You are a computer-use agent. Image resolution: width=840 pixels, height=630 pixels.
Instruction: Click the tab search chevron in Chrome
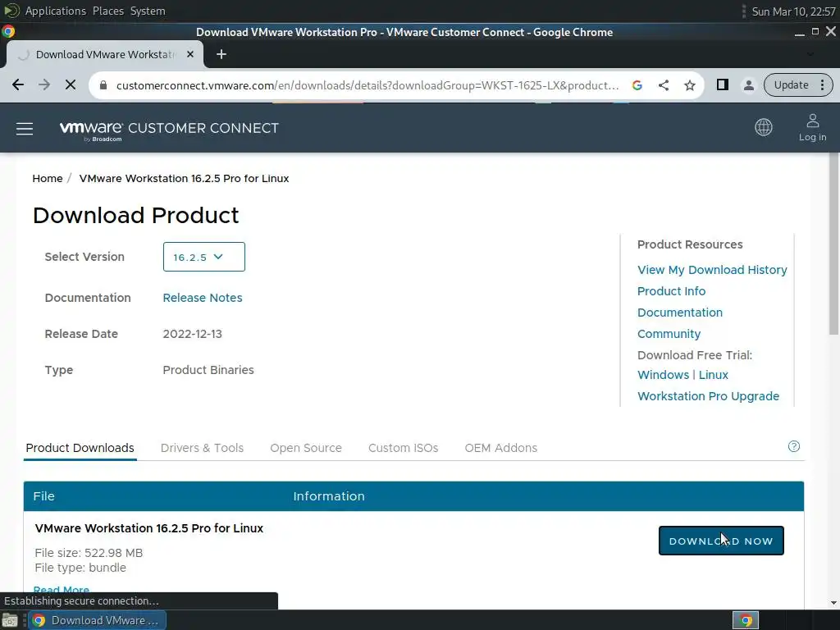(810, 54)
